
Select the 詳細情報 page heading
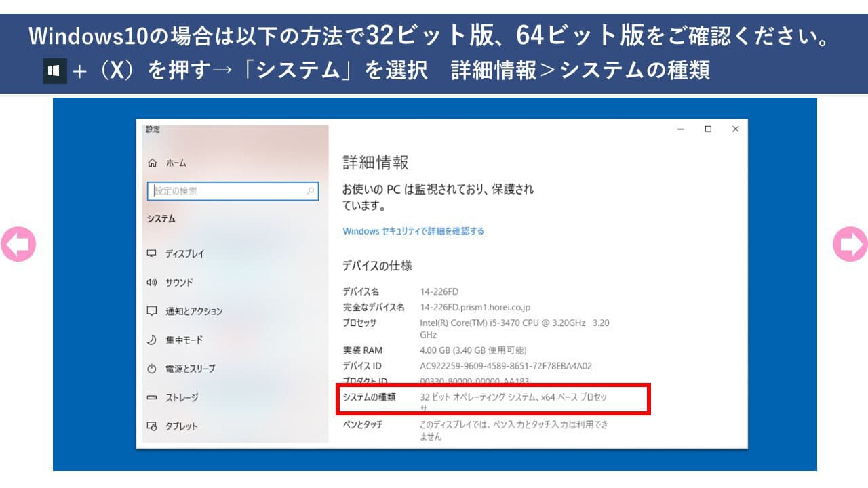point(376,163)
